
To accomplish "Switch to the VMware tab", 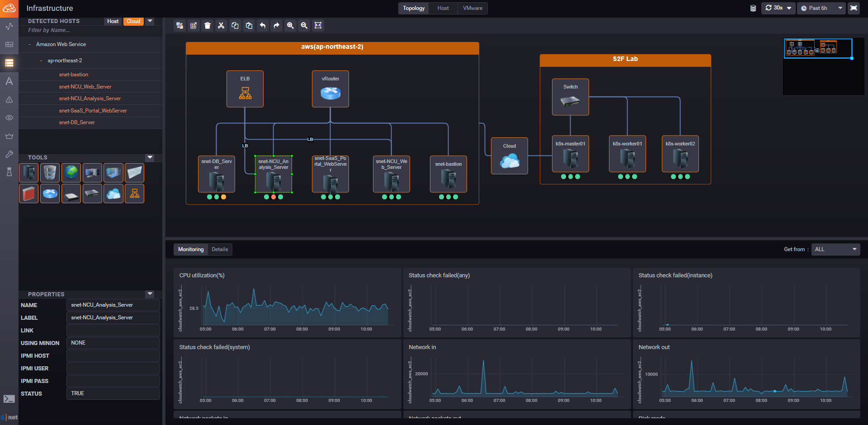I will tap(472, 8).
